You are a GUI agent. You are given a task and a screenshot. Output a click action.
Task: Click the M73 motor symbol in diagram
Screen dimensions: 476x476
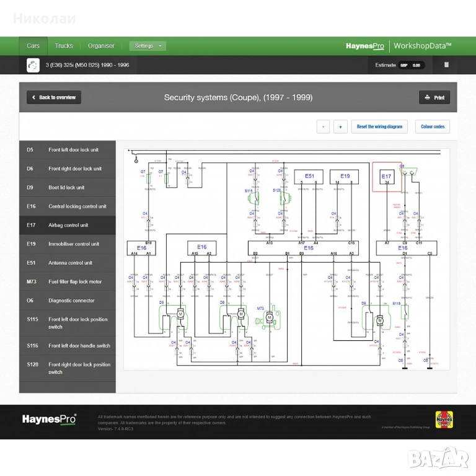coord(269,317)
